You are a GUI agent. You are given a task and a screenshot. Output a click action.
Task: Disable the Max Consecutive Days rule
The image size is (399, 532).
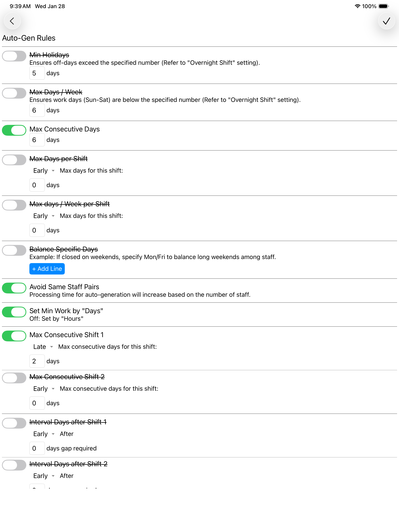(x=14, y=130)
